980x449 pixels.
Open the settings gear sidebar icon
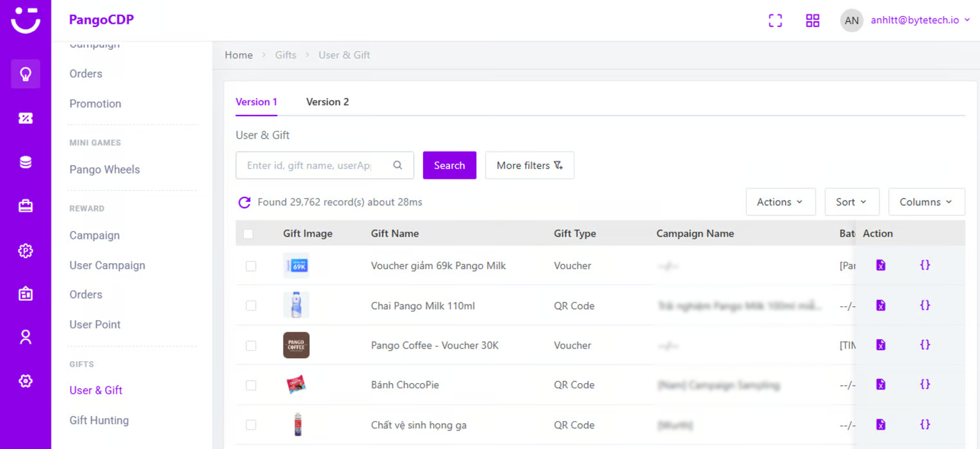[25, 381]
